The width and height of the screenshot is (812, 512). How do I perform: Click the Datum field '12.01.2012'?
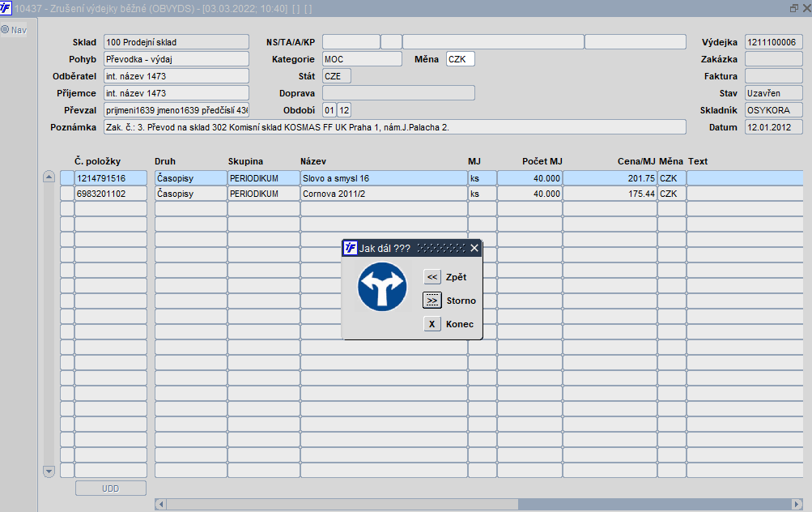[x=774, y=127]
